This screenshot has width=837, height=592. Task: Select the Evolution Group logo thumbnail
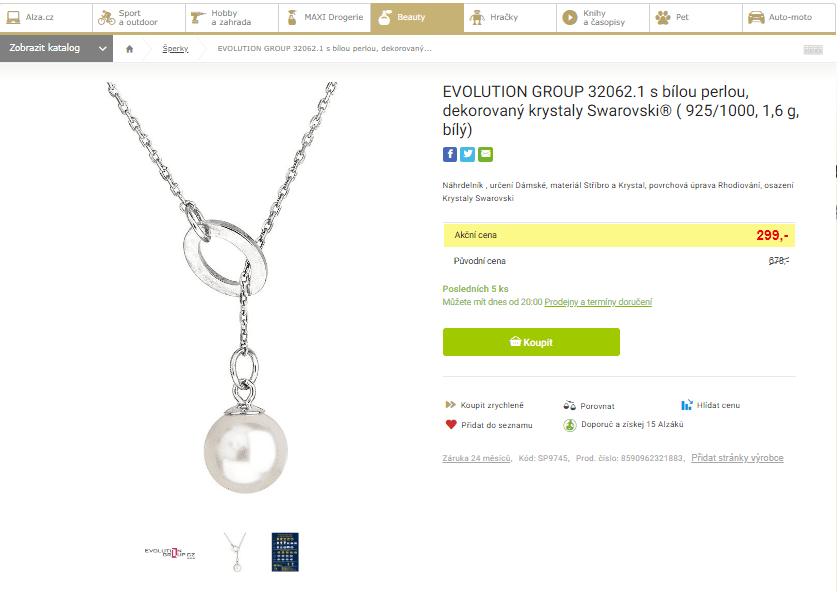click(170, 552)
